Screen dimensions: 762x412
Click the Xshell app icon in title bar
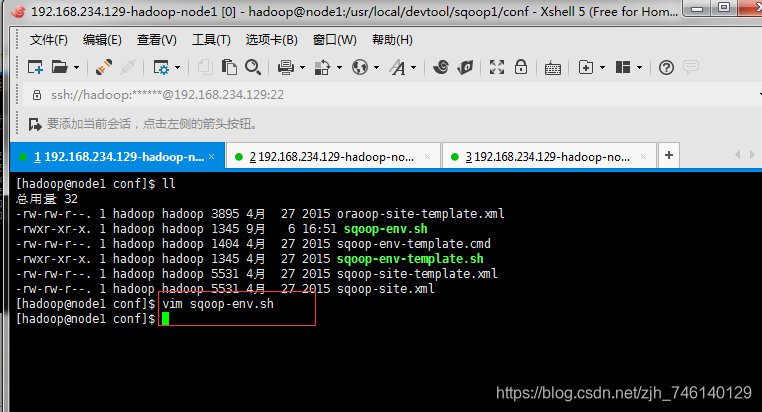point(18,11)
